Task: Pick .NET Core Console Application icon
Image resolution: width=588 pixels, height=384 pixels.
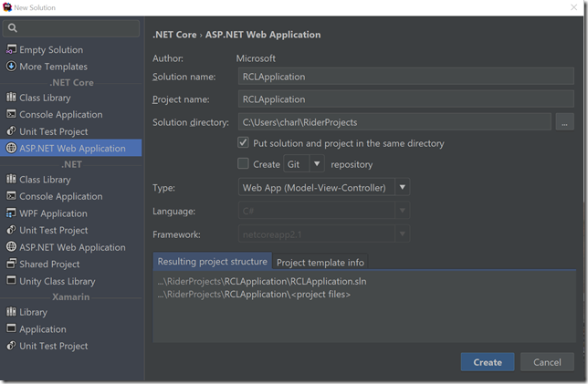Action: pyautogui.click(x=11, y=114)
